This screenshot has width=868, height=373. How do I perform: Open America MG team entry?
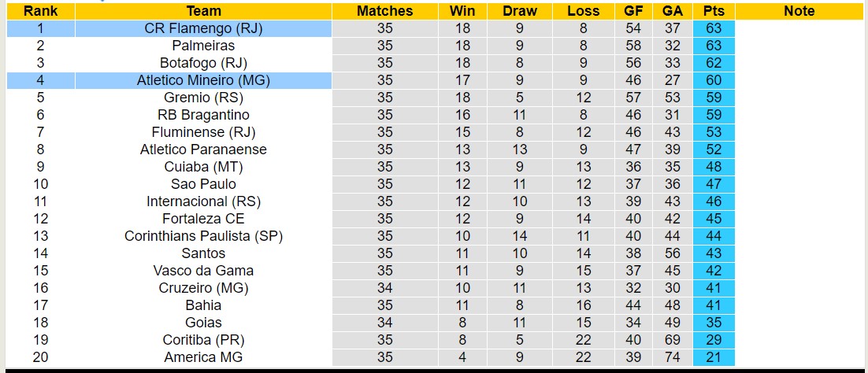pyautogui.click(x=203, y=357)
